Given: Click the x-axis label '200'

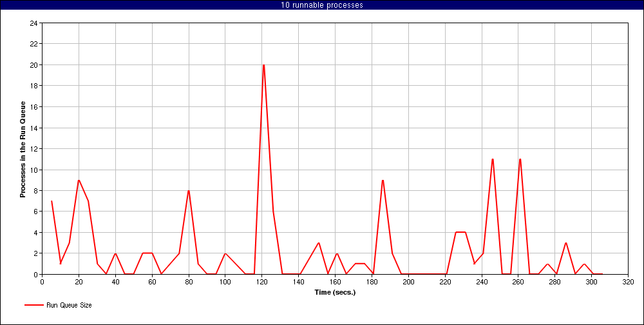Looking at the screenshot, I should 408,282.
